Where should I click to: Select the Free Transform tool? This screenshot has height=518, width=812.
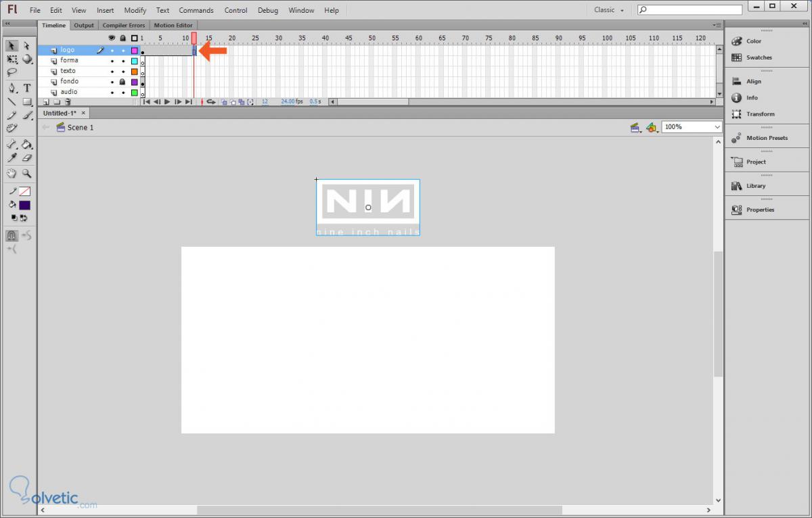12,60
